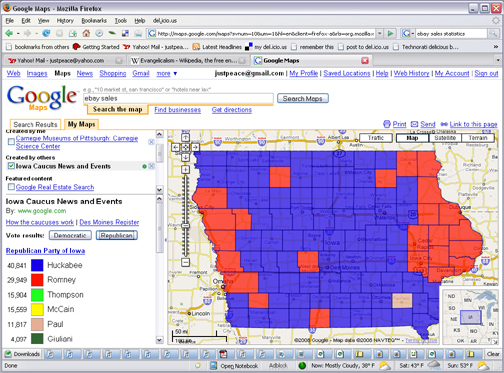Viewport: 504px width, 373px height.
Task: Click the blue Huckabee color swatch
Action: click(x=37, y=265)
